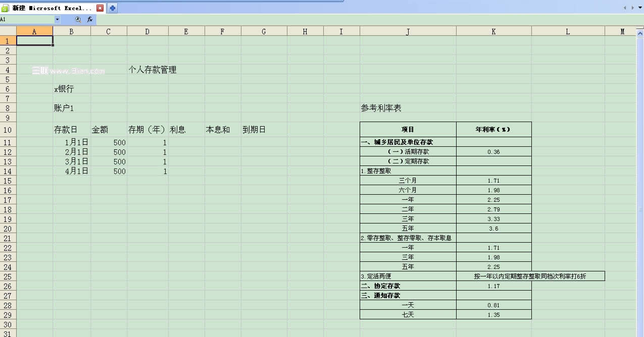Click the 三个月 cell

[x=408, y=181]
